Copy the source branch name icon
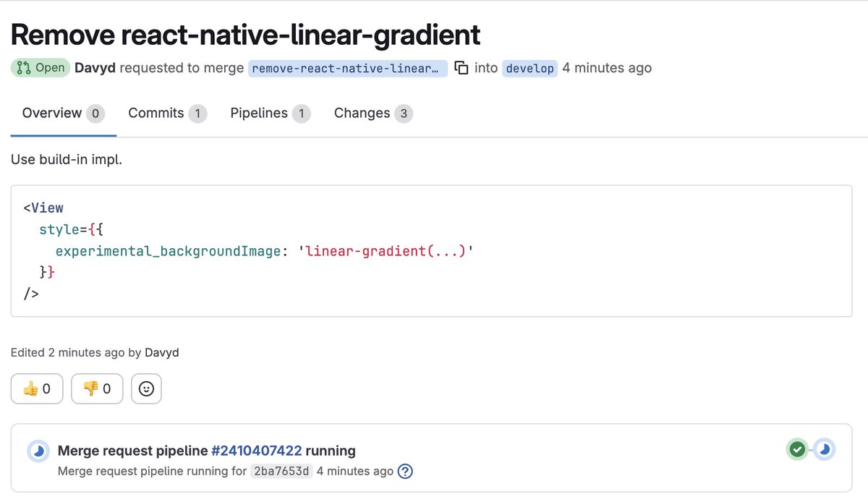 pos(461,68)
